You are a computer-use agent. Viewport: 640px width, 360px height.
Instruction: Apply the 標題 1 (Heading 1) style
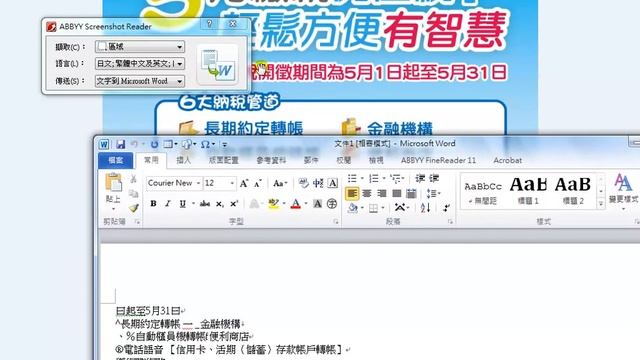click(528, 192)
